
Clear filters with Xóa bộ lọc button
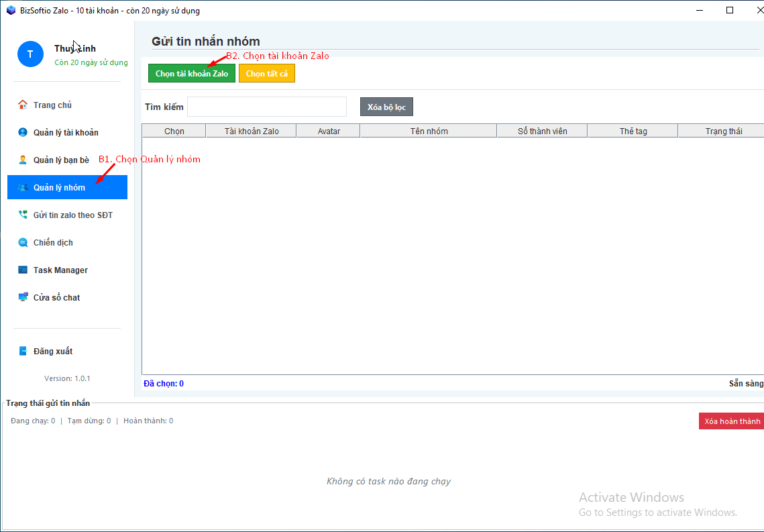click(x=386, y=107)
